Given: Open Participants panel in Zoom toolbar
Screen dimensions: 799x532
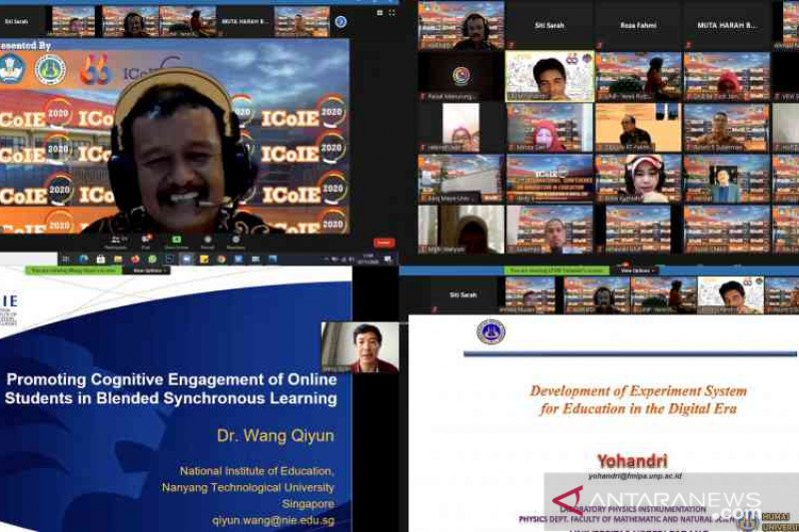Looking at the screenshot, I should 116,242.
